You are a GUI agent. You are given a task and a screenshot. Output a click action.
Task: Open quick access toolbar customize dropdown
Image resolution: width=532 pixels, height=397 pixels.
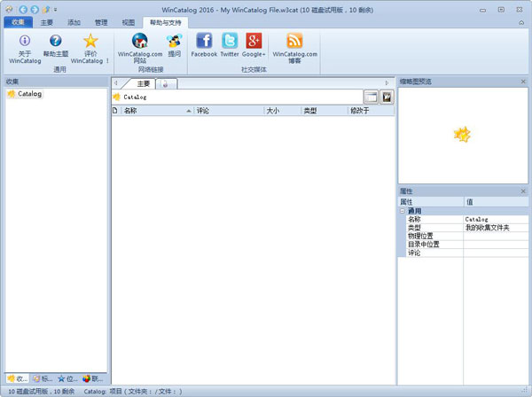click(x=55, y=10)
